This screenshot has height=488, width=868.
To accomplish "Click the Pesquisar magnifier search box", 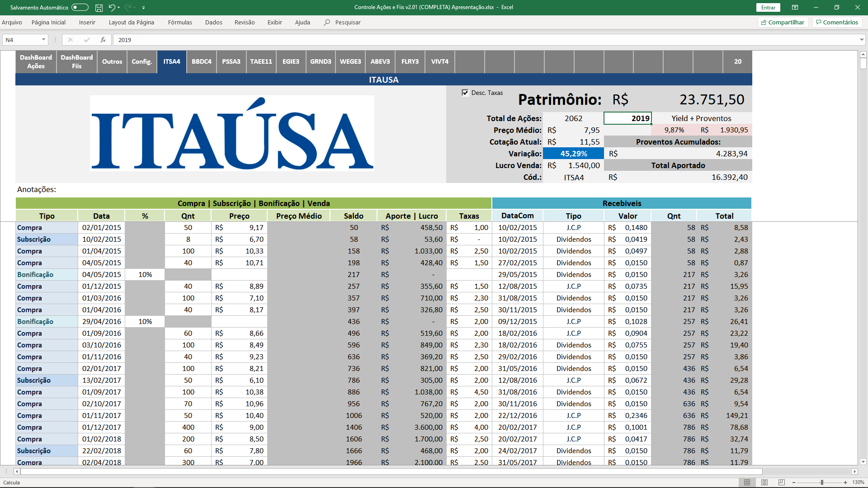I will [342, 22].
